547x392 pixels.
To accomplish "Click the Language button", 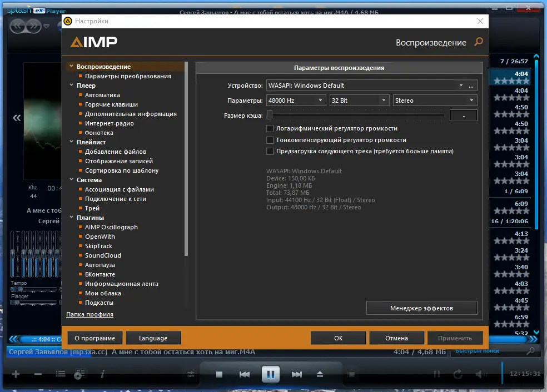I will (153, 338).
